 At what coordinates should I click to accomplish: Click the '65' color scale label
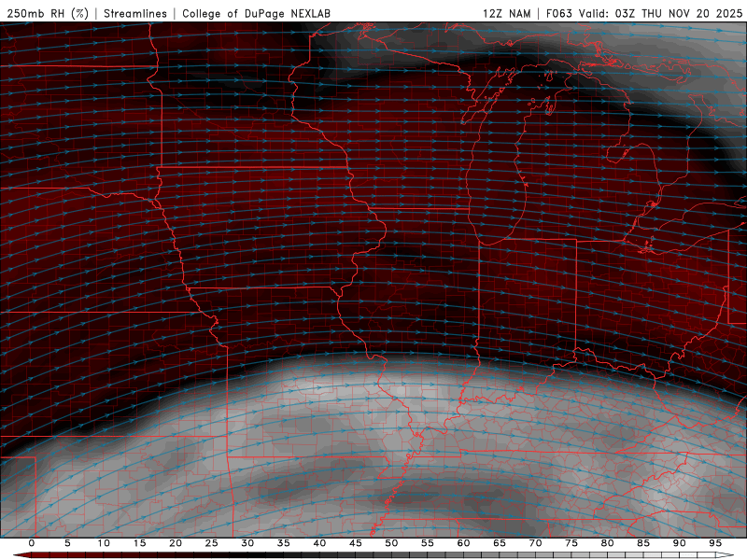click(500, 543)
